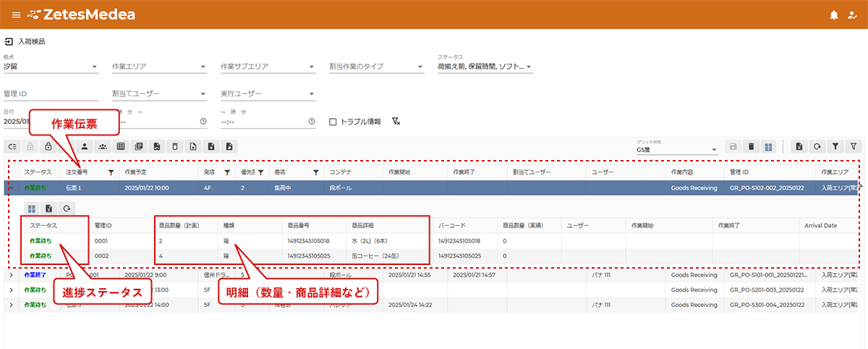Open the notifications bell
This screenshot has height=349, width=868.
(834, 14)
